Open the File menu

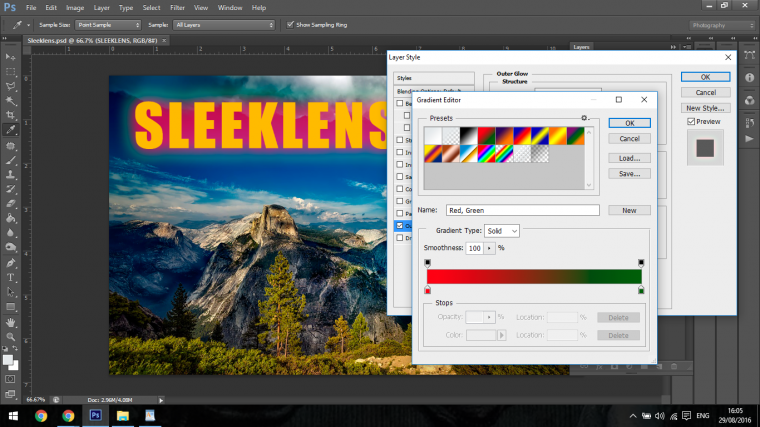tap(31, 8)
